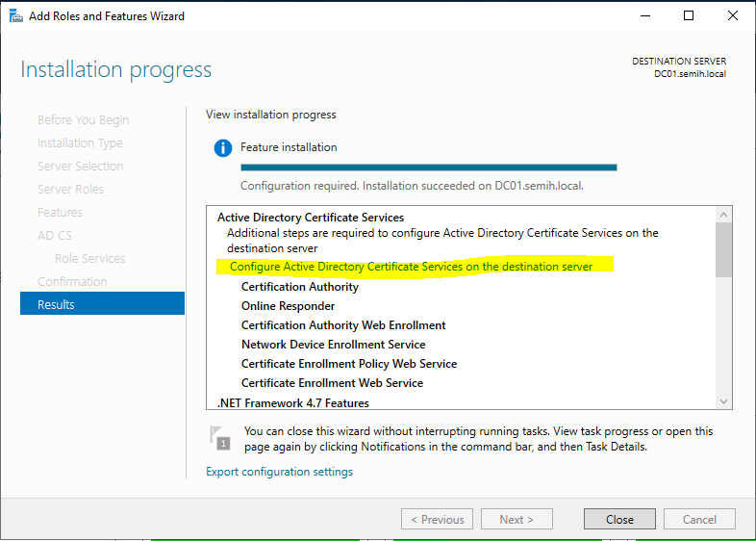This screenshot has height=541, width=756.
Task: Click Export configuration settings link
Action: coord(279,472)
